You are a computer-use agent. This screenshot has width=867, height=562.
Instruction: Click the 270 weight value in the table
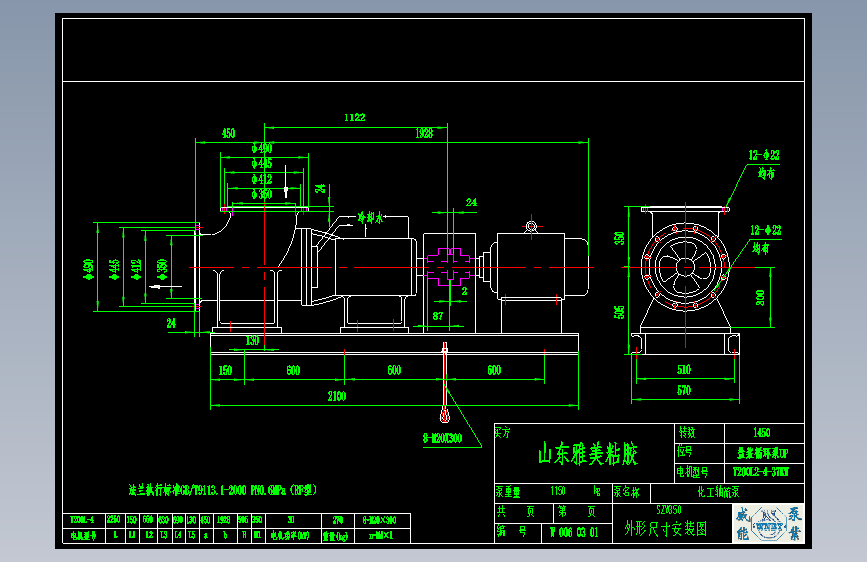point(338,520)
